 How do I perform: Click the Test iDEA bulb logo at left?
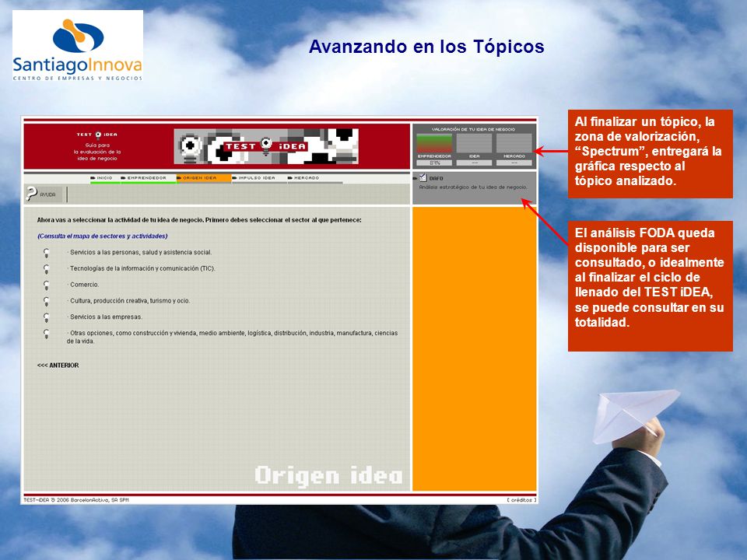pos(97,135)
